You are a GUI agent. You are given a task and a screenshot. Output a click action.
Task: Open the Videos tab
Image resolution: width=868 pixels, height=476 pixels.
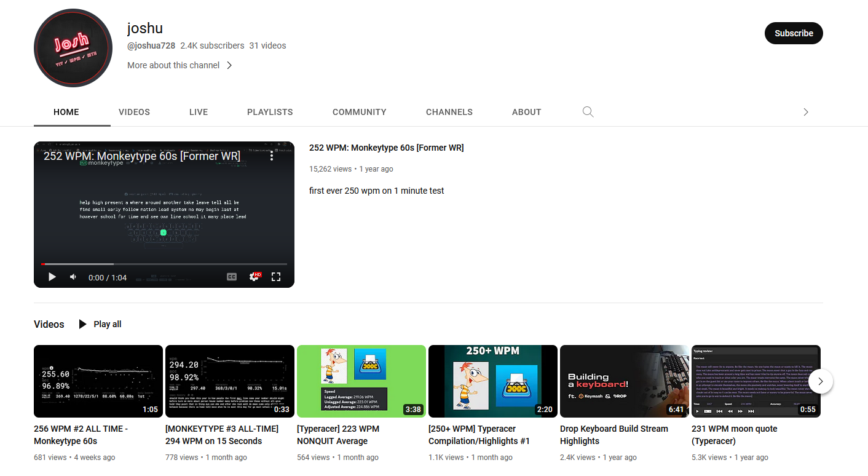point(135,112)
